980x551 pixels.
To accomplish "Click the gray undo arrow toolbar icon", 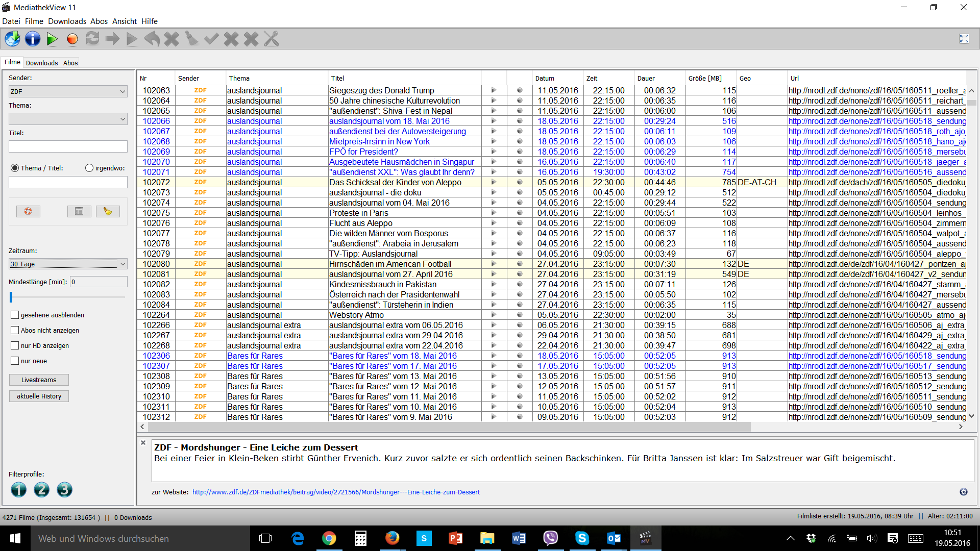I will click(152, 39).
